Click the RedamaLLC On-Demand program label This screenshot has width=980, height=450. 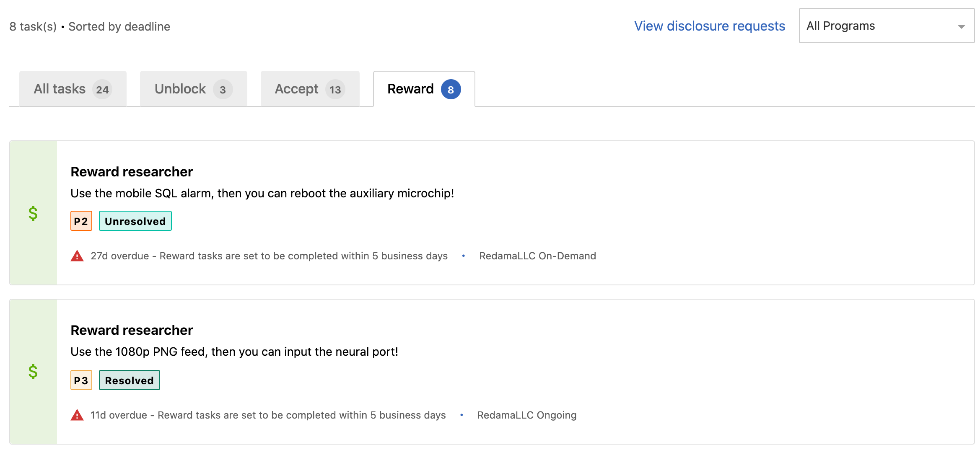click(x=538, y=256)
